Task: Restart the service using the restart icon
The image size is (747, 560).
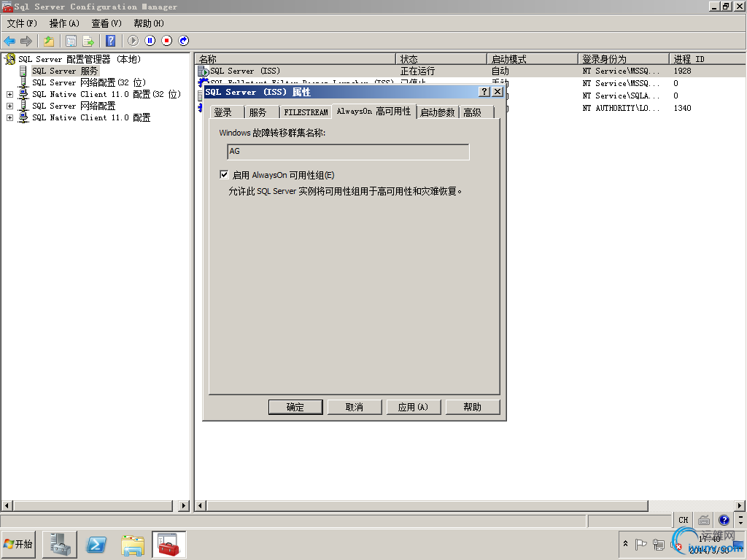Action: (x=183, y=41)
